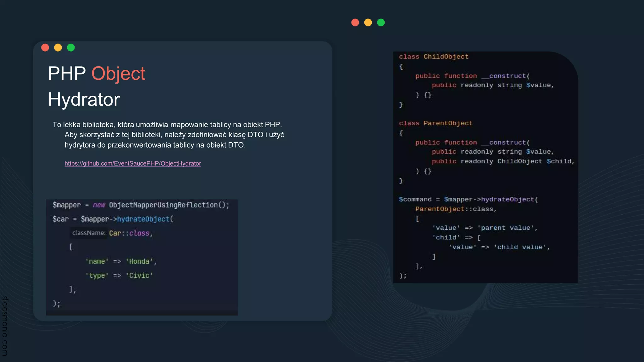This screenshot has width=644, height=362.
Task: Open the EventSaucePHP ObjectHydrator GitHub link
Action: pyautogui.click(x=133, y=163)
